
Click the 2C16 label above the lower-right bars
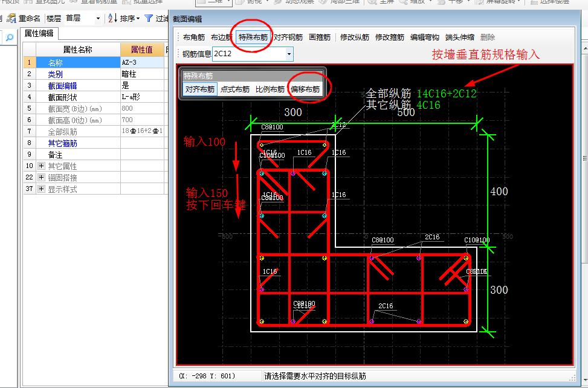(x=432, y=237)
